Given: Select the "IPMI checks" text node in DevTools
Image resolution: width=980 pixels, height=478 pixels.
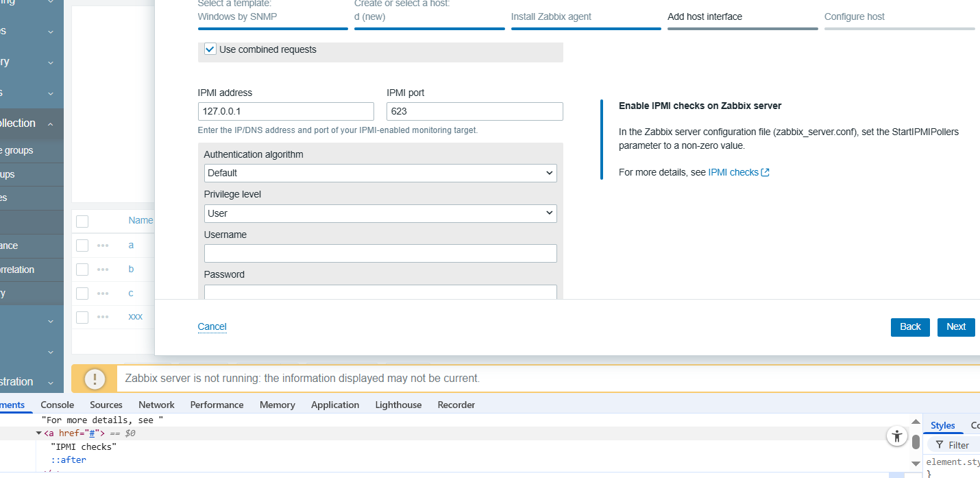Looking at the screenshot, I should [84, 446].
